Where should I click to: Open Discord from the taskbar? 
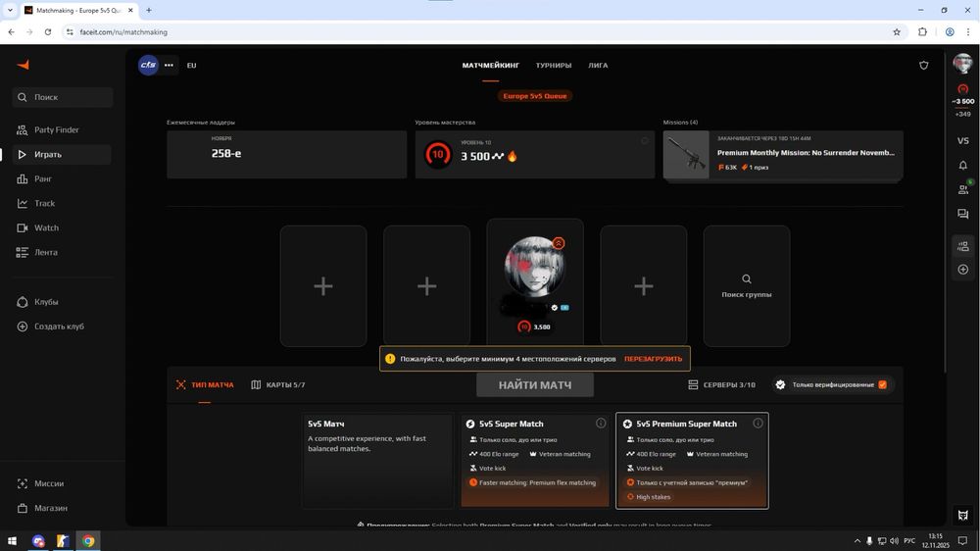click(38, 541)
